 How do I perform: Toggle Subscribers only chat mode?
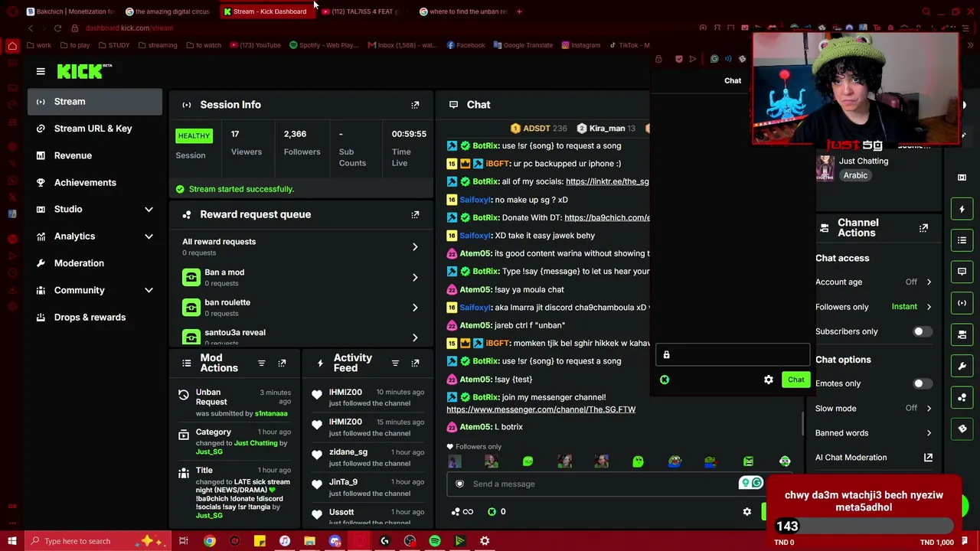pyautogui.click(x=923, y=331)
